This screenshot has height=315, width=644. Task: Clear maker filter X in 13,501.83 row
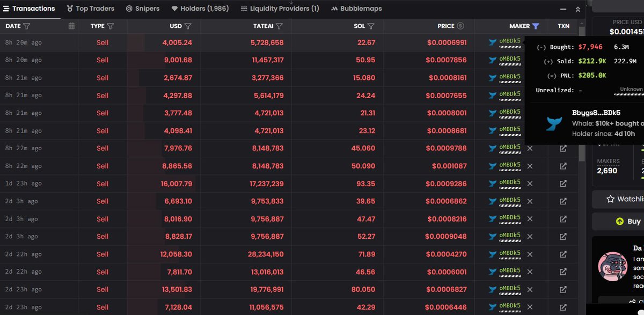pyautogui.click(x=530, y=290)
